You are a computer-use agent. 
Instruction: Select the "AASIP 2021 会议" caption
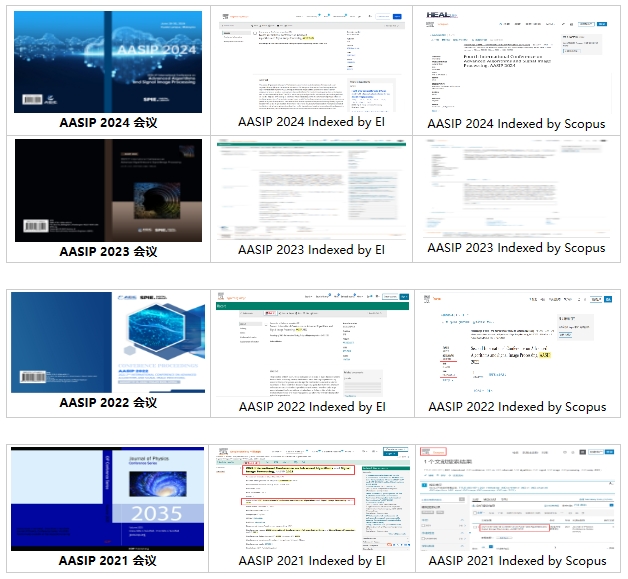[108, 561]
